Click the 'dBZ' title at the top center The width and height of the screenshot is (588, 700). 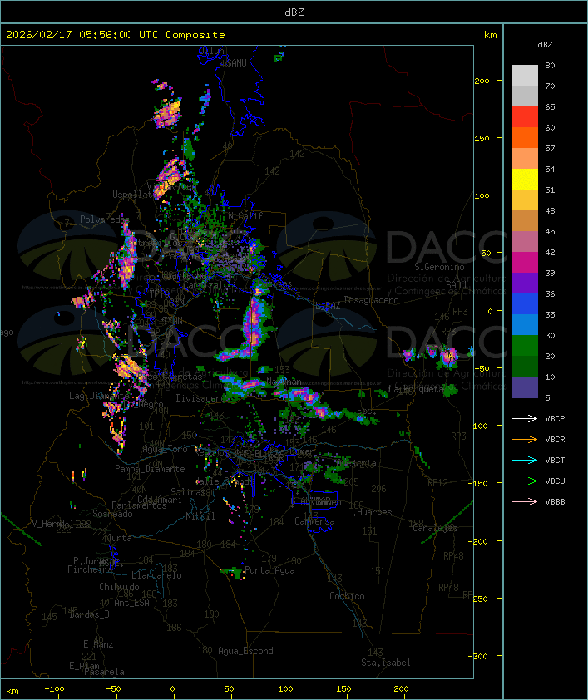294,12
